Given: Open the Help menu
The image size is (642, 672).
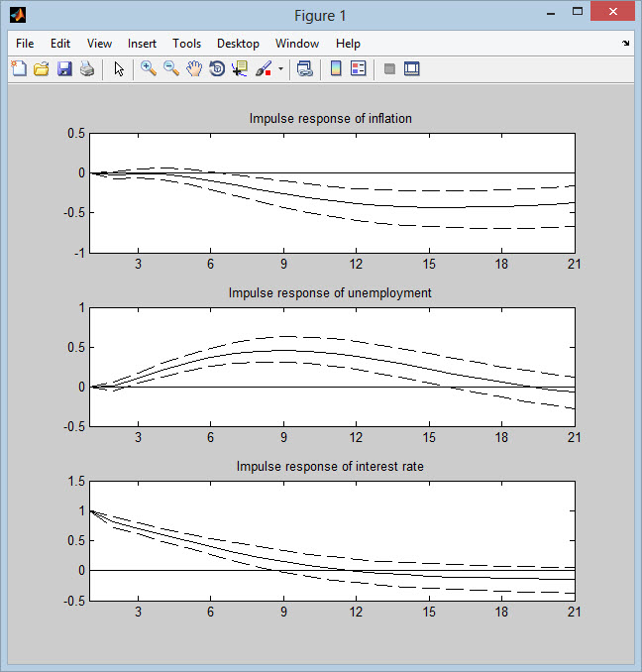Looking at the screenshot, I should point(348,44).
